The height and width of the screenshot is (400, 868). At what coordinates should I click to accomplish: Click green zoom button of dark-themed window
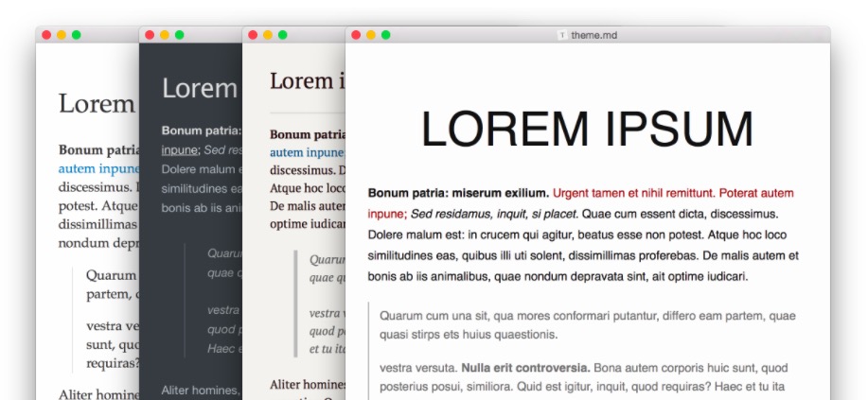click(x=179, y=35)
